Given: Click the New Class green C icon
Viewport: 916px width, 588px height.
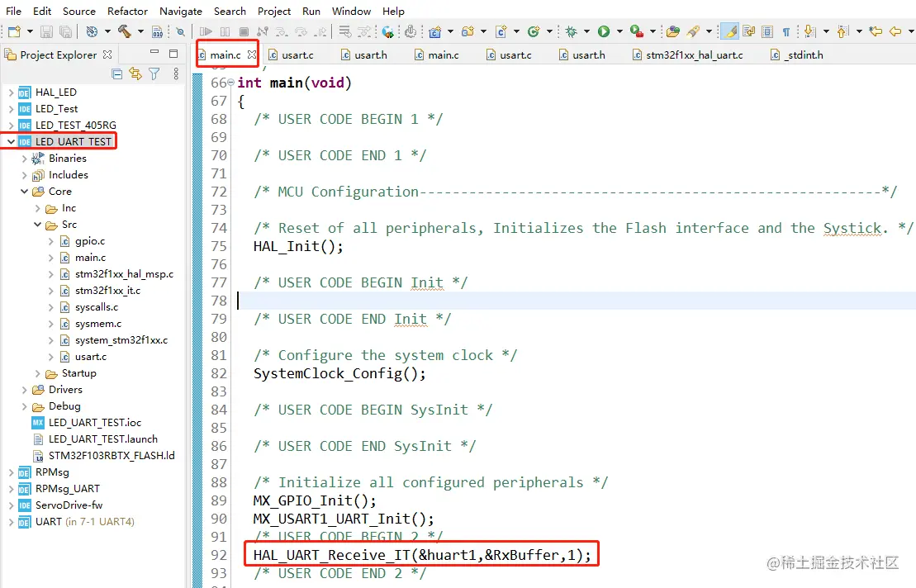Looking at the screenshot, I should [533, 31].
